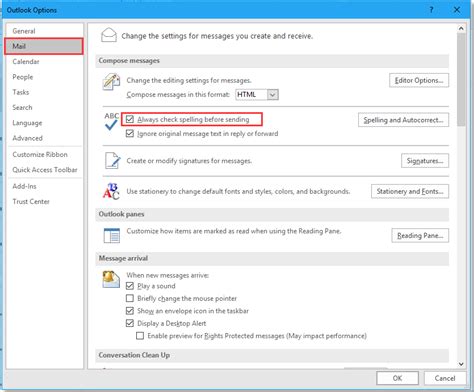
Task: Open Spelling and Autocorrect settings
Action: 403,120
